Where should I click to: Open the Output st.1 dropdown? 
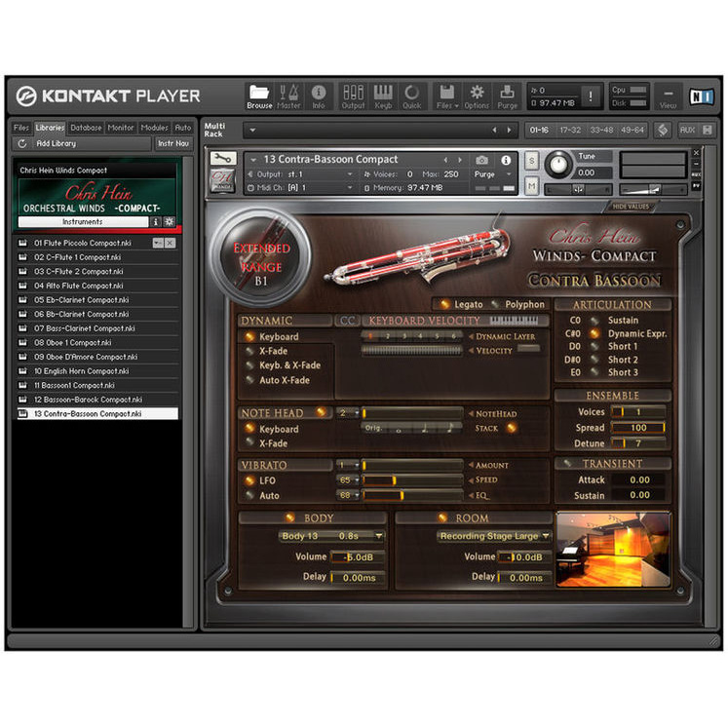tap(350, 174)
